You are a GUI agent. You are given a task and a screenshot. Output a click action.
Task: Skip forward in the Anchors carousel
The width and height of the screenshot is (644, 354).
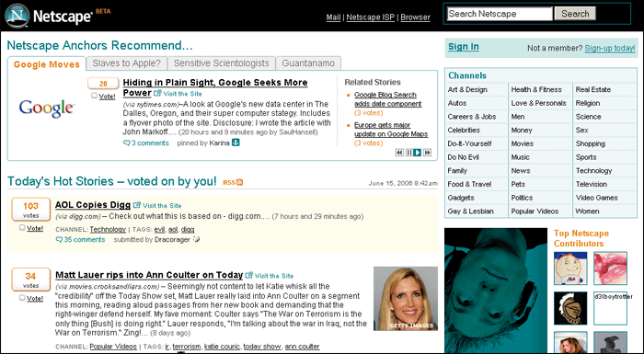tap(428, 153)
